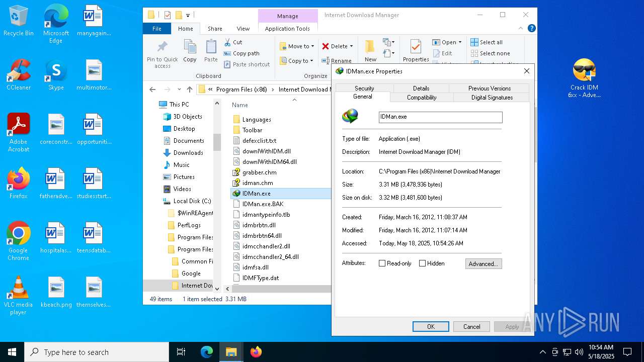Image resolution: width=644 pixels, height=362 pixels.
Task: Open Google Chrome desktop shortcut
Action: coord(19,241)
